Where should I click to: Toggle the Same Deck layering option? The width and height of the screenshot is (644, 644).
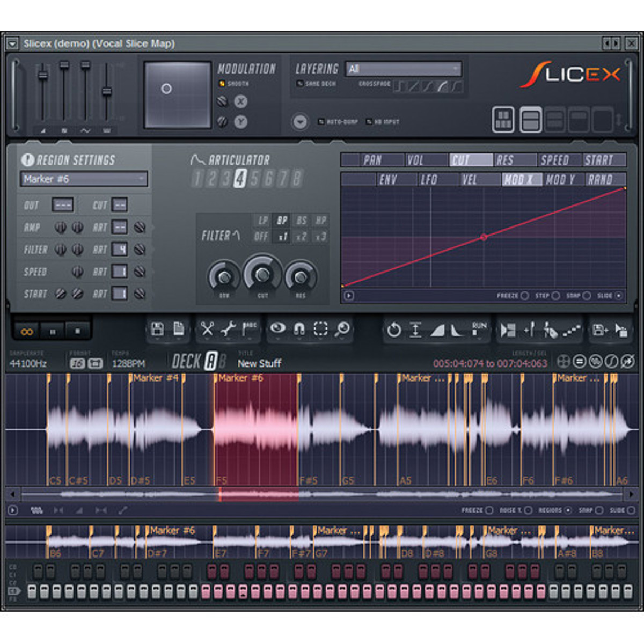[316, 84]
